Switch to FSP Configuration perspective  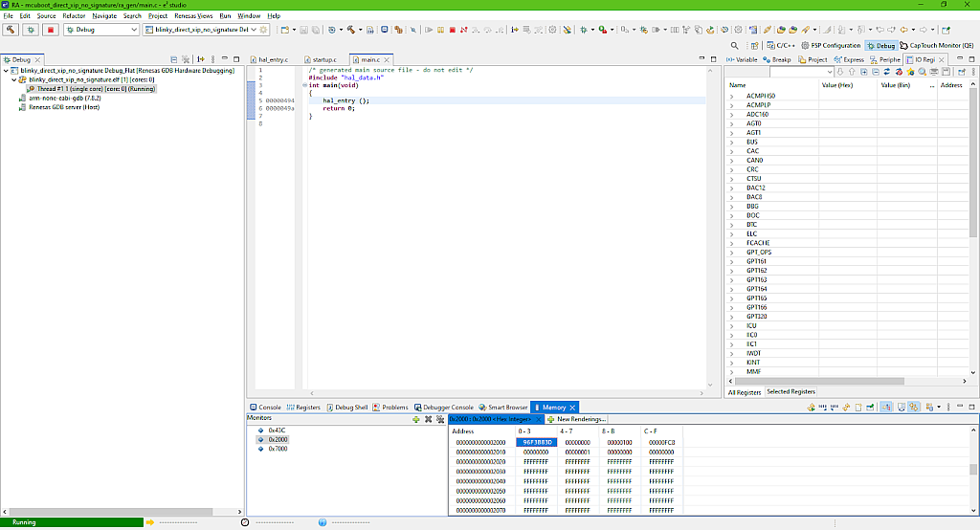click(829, 45)
